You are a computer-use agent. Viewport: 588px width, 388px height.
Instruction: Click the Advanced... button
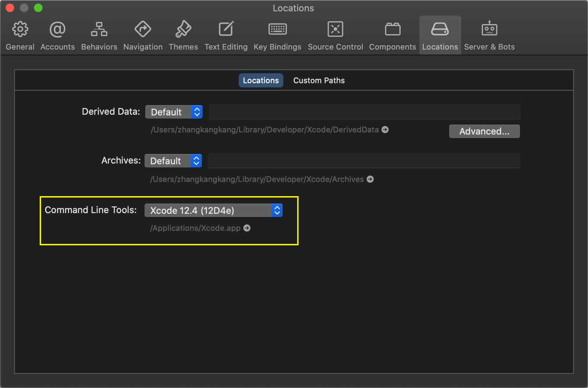pos(484,131)
